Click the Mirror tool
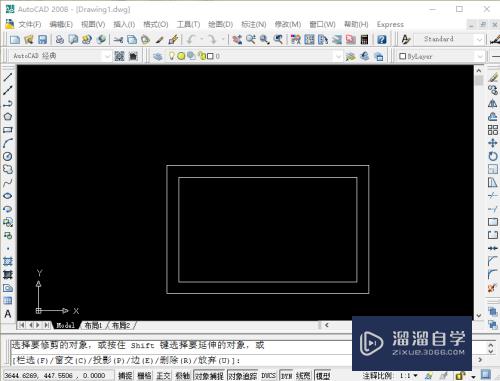Screen dimensions: 500x381 point(493,103)
